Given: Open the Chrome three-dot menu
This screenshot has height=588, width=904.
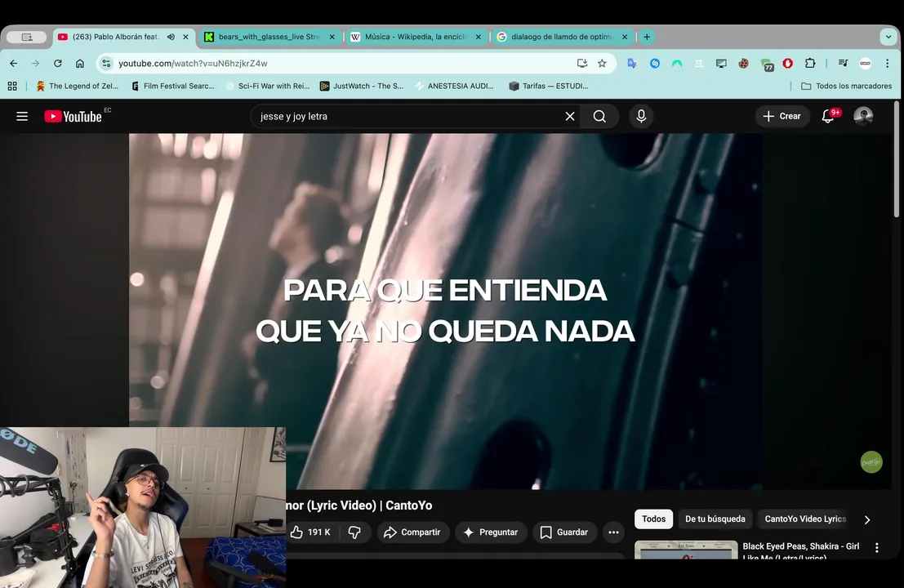Looking at the screenshot, I should click(x=888, y=64).
